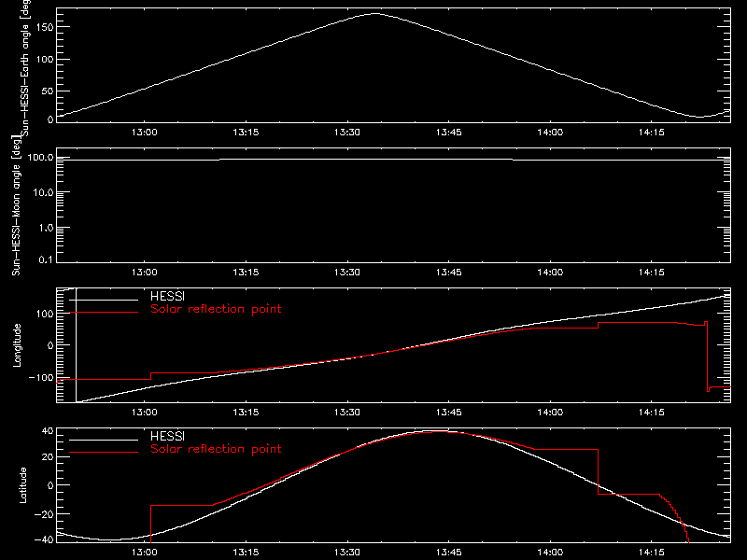The height and width of the screenshot is (560, 747).
Task: Click white HESSI legend line in Longitude plot
Action: tap(104, 300)
